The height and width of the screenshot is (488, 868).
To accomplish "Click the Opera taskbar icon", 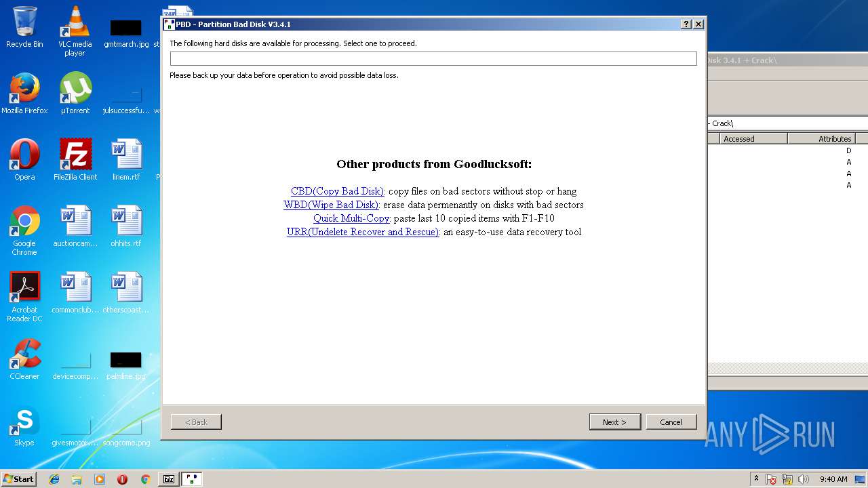I will coord(122,479).
